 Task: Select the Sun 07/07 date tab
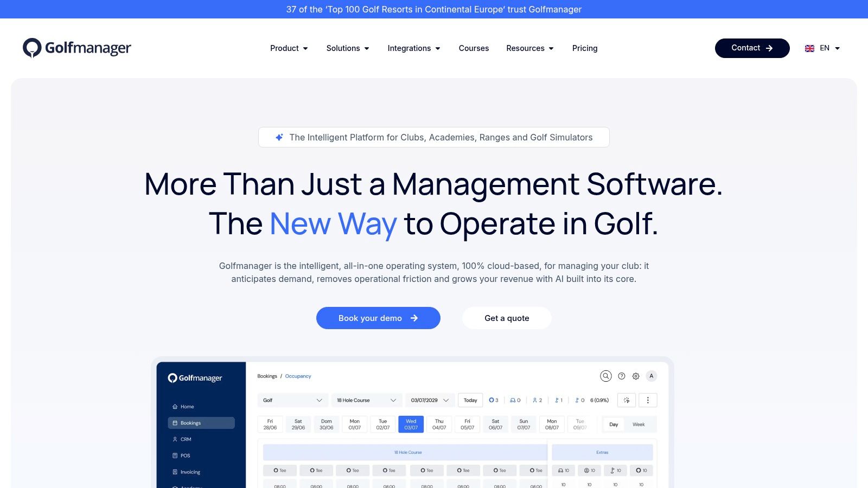(524, 424)
